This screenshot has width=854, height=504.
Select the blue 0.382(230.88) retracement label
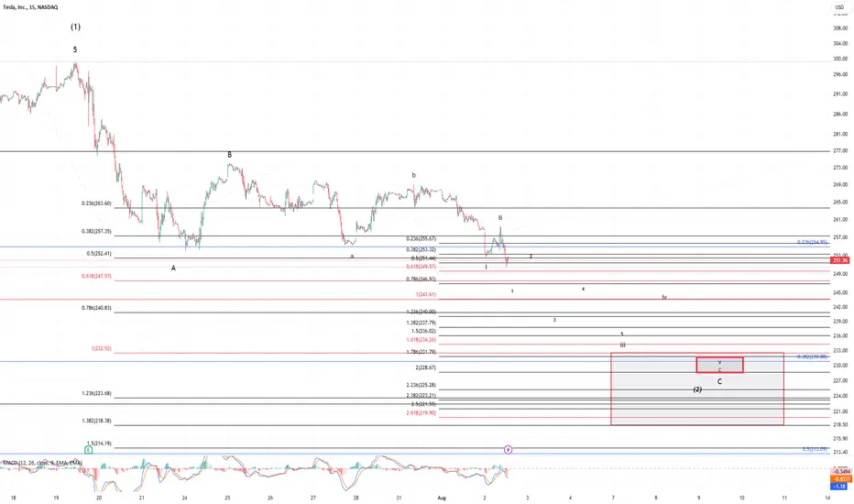click(813, 356)
